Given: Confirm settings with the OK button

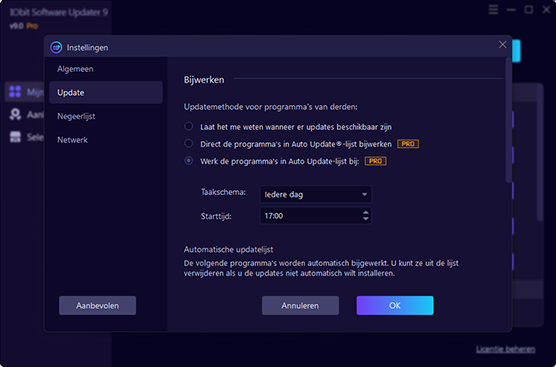Looking at the screenshot, I should coord(395,306).
